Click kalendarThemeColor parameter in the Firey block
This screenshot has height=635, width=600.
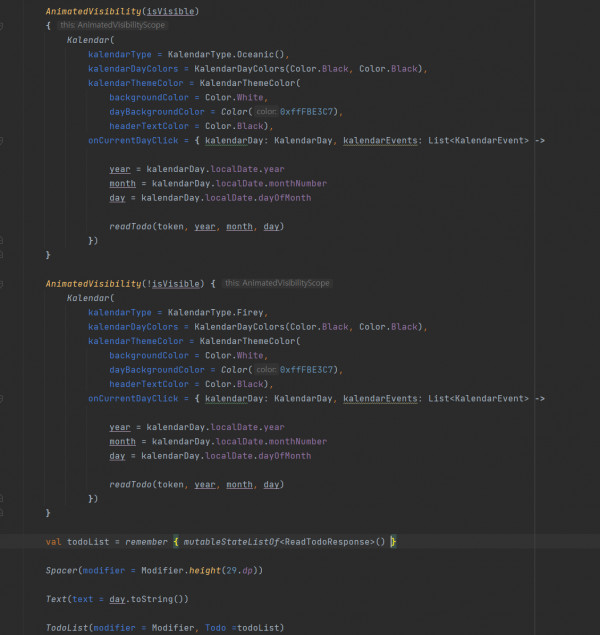(136, 341)
